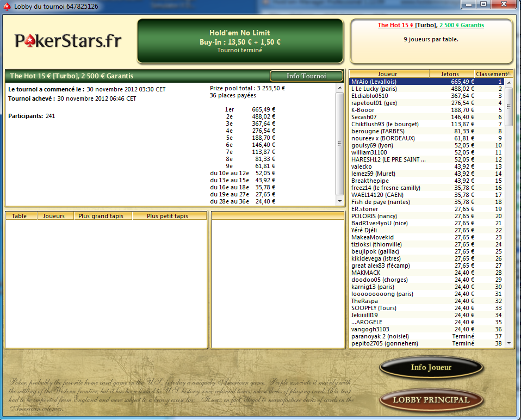
Task: Select player tizioksi (thionville)
Action: 427,245
